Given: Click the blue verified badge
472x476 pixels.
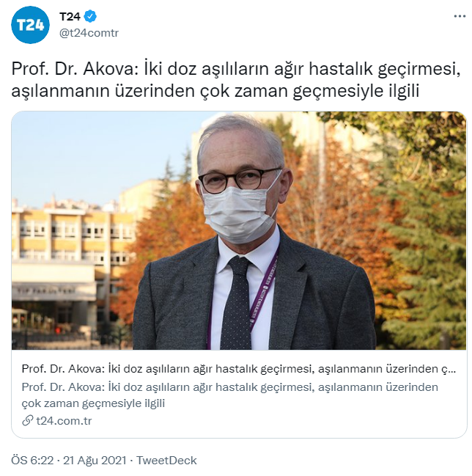Looking at the screenshot, I should [90, 16].
